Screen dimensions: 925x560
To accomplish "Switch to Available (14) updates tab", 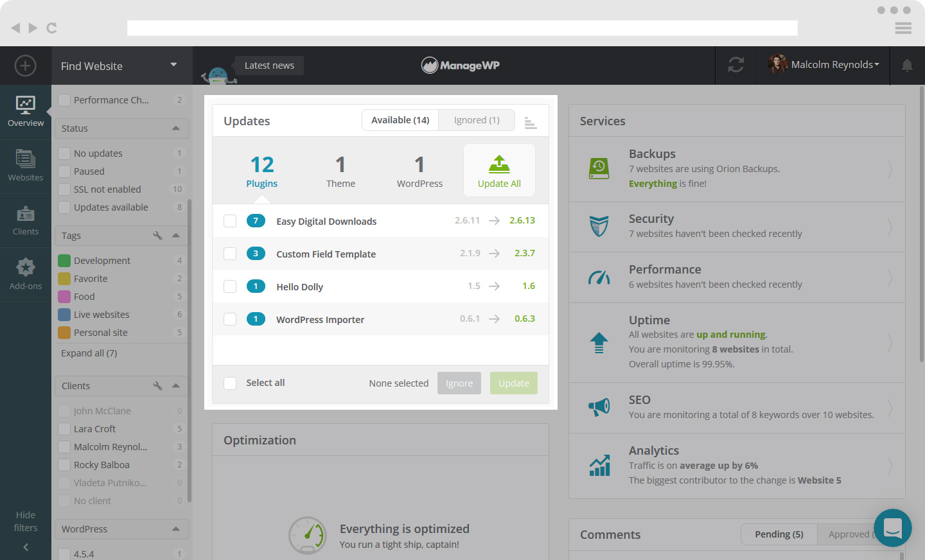I will click(400, 120).
